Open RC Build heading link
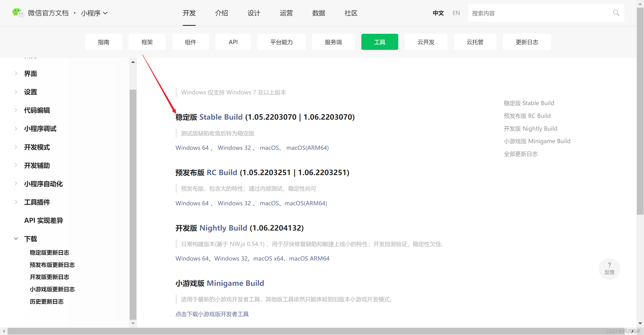Screen dimensions: 644x335 pos(222,172)
